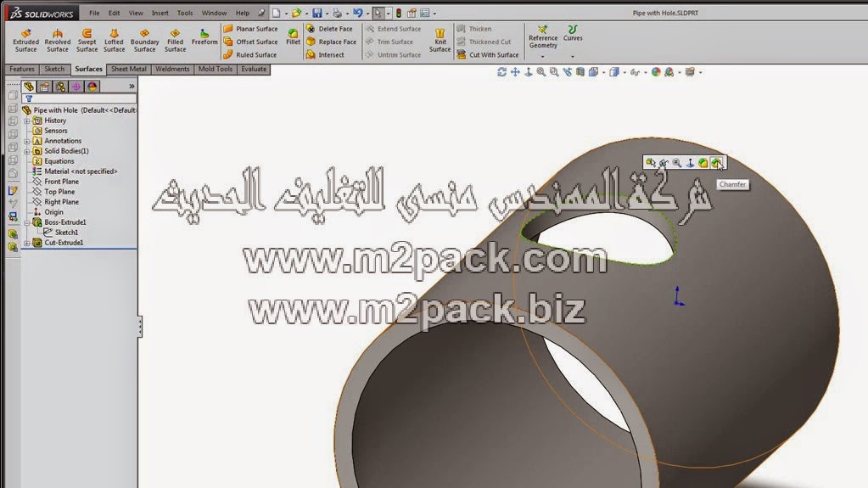Click the Save disk icon

pyautogui.click(x=317, y=13)
